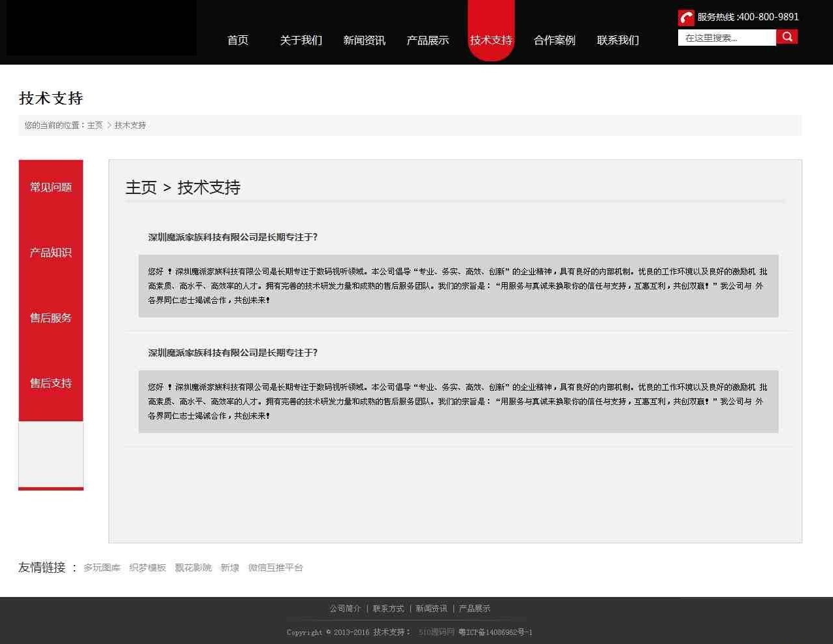The height and width of the screenshot is (644, 833).
Task: Open the 联系我们 nav item
Action: coord(618,40)
